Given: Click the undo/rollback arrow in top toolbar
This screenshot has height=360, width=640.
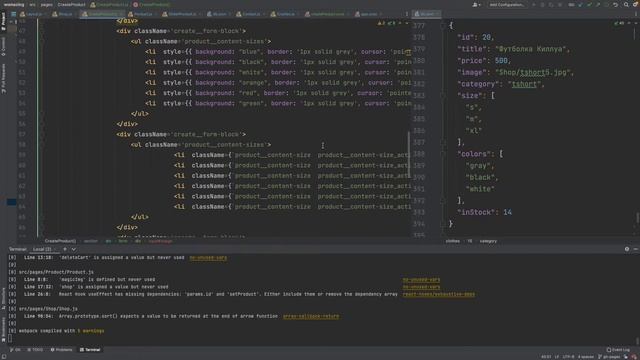Looking at the screenshot, I should point(616,5).
